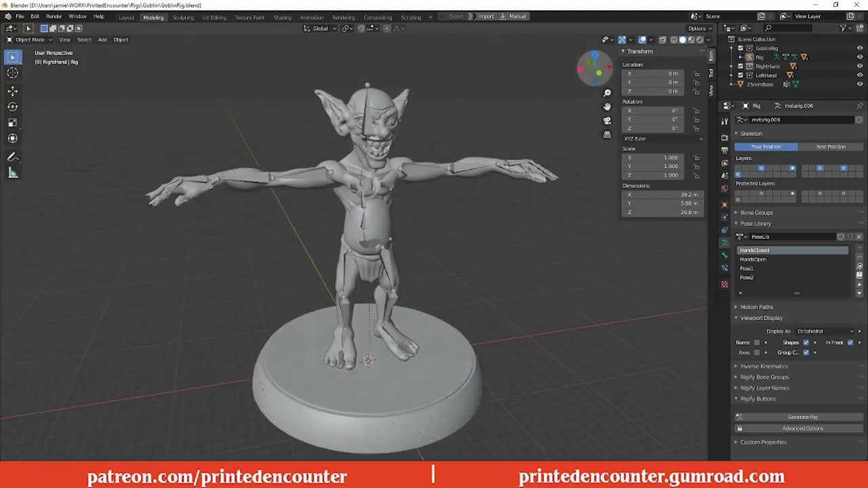Switch to the Shading workspace tab
Screen dimensions: 868x488
pos(282,17)
